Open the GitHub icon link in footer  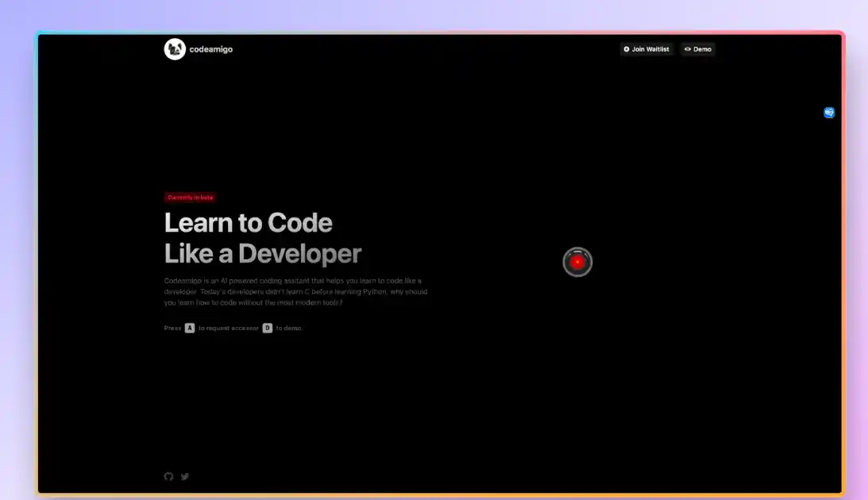pyautogui.click(x=168, y=476)
